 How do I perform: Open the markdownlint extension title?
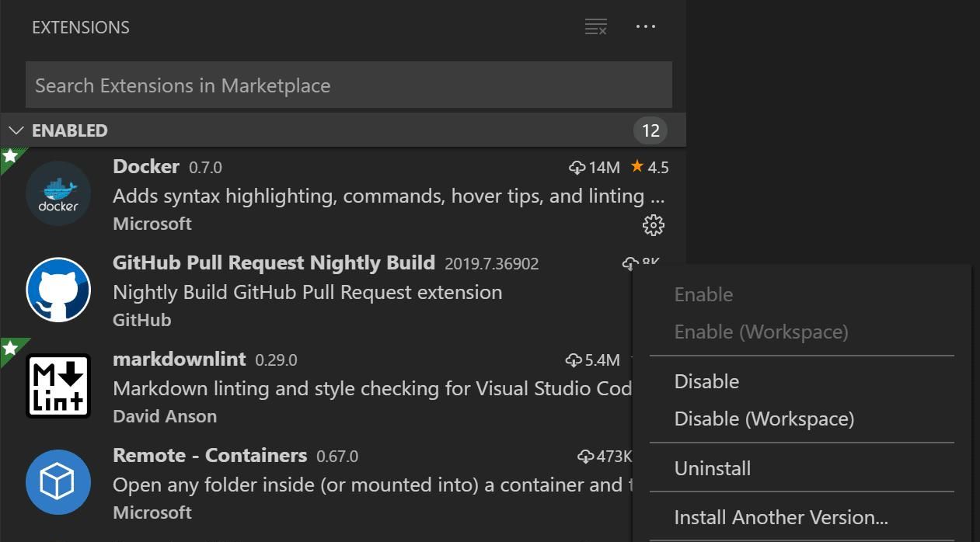coord(179,359)
